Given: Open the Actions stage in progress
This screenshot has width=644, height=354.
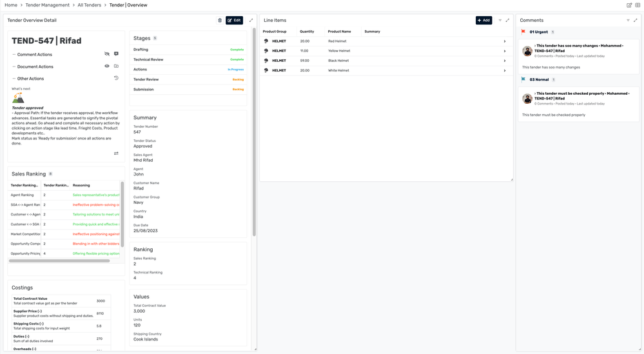Looking at the screenshot, I should pyautogui.click(x=188, y=70).
